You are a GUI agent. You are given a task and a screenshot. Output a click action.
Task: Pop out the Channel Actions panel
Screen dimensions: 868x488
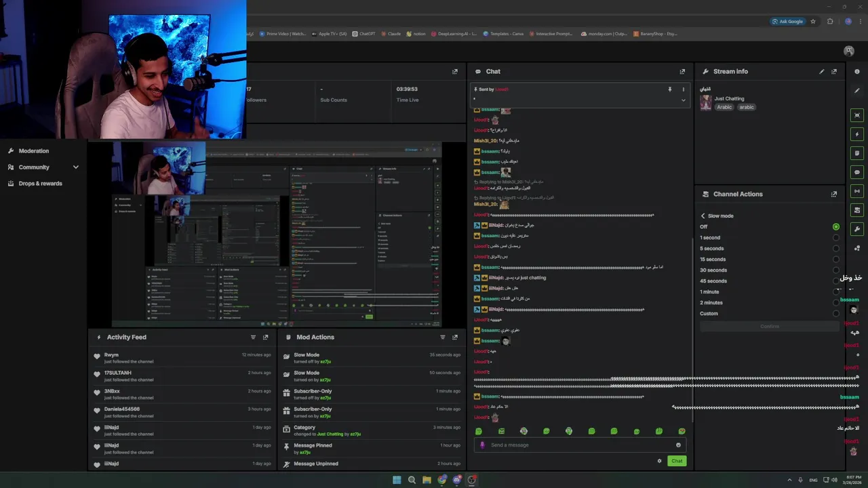(834, 194)
